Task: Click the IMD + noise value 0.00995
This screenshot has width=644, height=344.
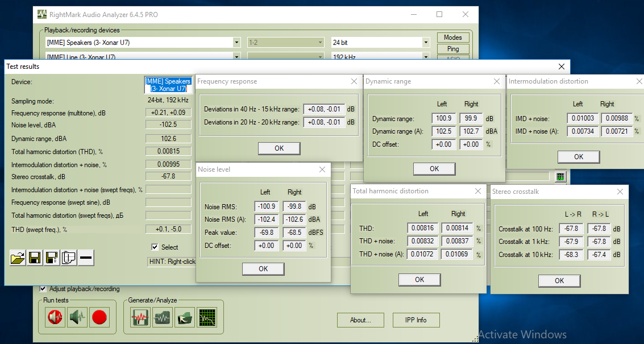Action: click(x=169, y=164)
